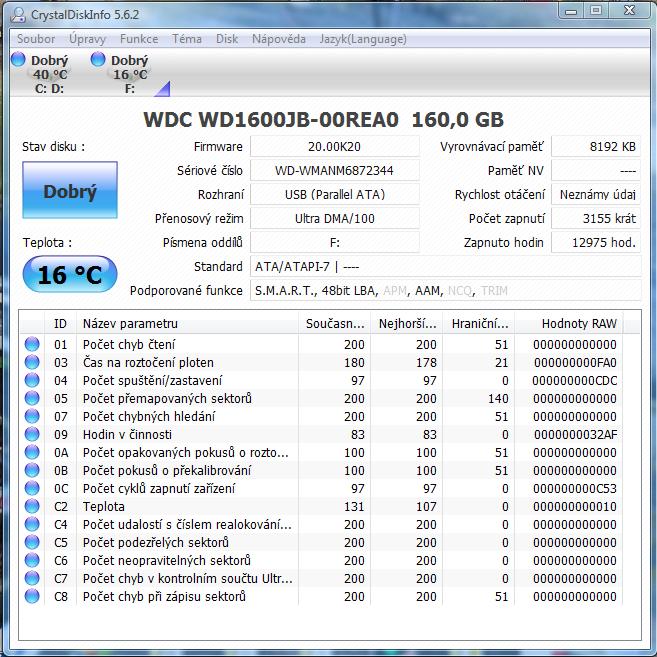Click the 8192 KB buffer size field

click(596, 147)
